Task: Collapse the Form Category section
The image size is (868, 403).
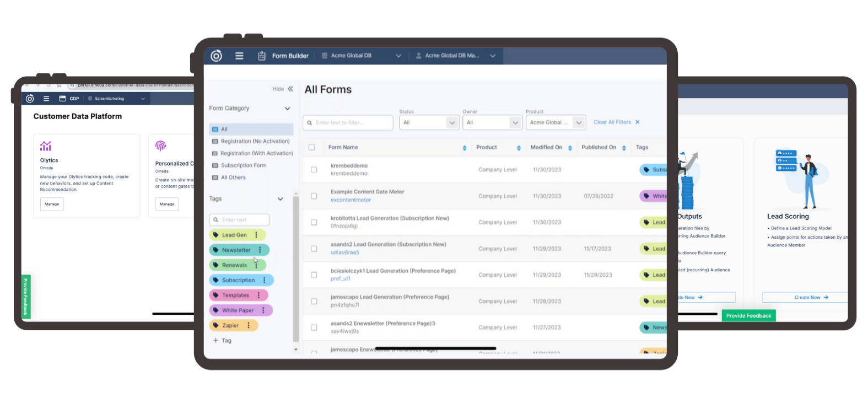Action: pyautogui.click(x=287, y=109)
